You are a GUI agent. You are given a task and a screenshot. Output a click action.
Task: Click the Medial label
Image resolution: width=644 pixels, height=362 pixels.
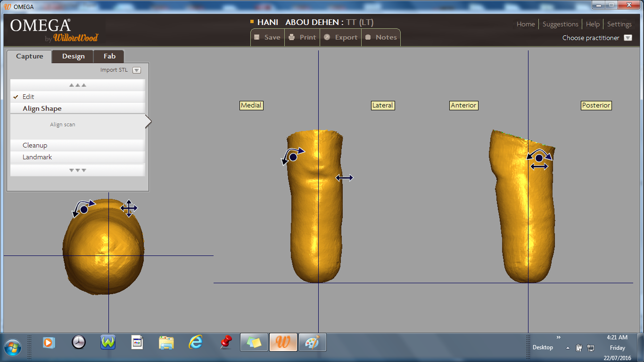point(251,106)
